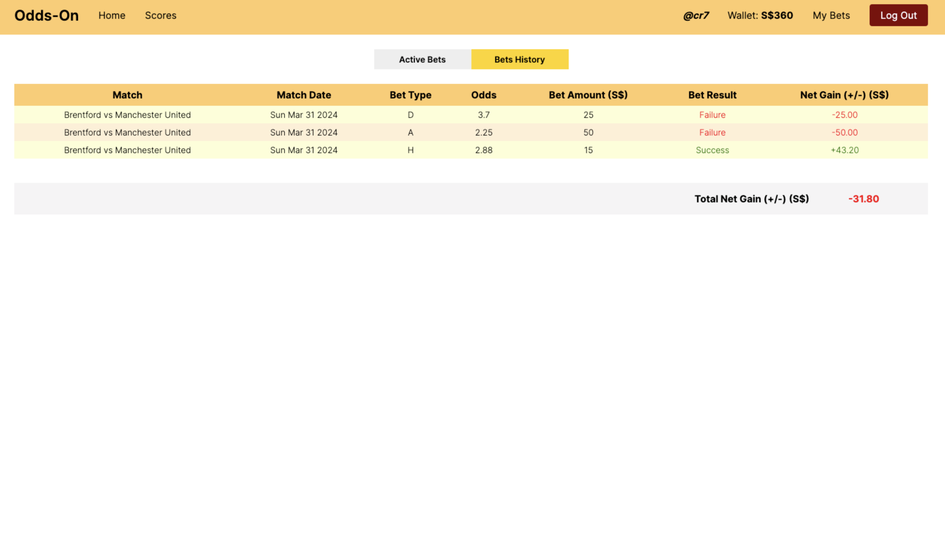Open the Home page link
Screen dimensions: 945x560
click(x=112, y=15)
